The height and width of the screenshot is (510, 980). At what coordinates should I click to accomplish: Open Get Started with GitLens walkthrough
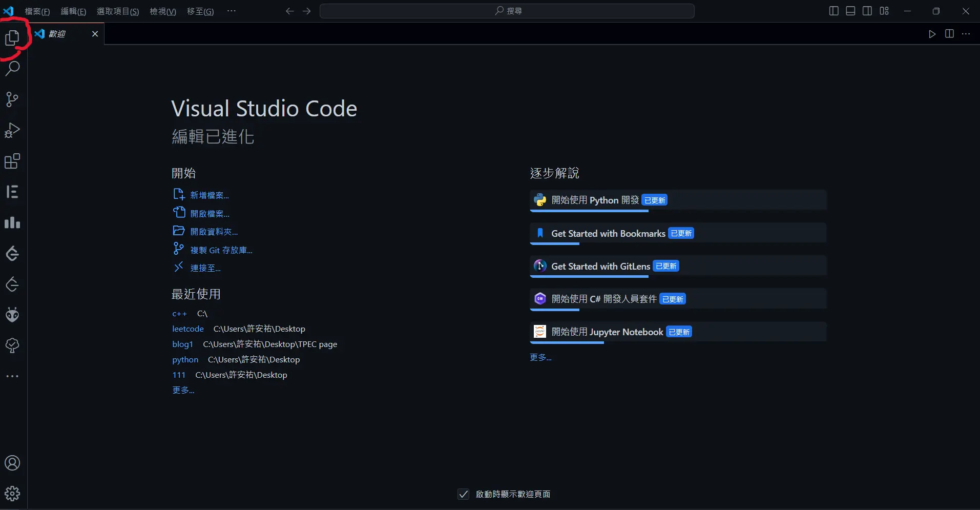pos(600,267)
